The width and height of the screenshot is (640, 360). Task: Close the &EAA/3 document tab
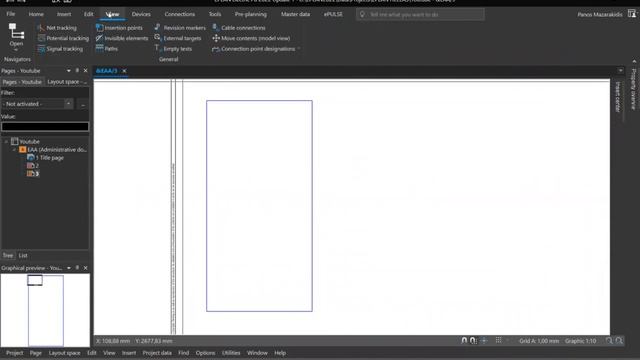coord(124,71)
